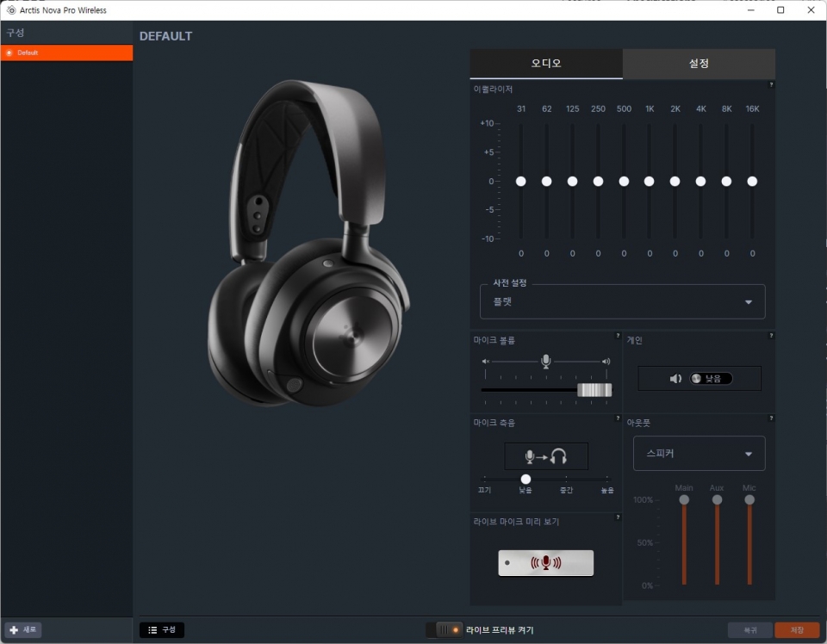Open the 아웃풋 dropdown showing 스피커

coord(699,453)
